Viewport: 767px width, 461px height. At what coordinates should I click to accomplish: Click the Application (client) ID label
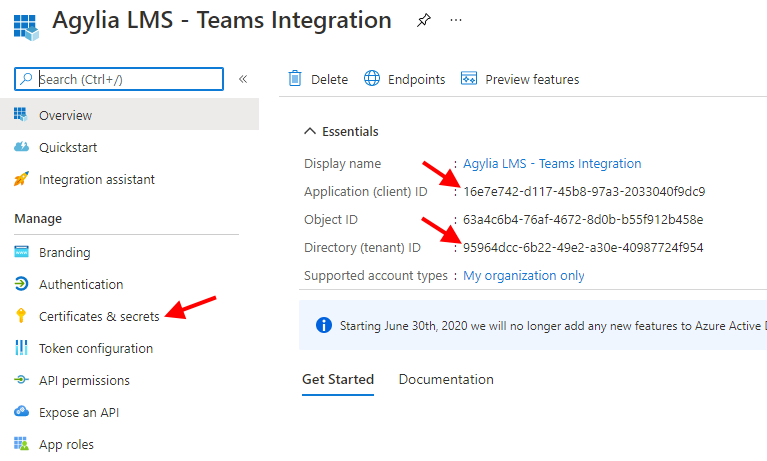(366, 192)
